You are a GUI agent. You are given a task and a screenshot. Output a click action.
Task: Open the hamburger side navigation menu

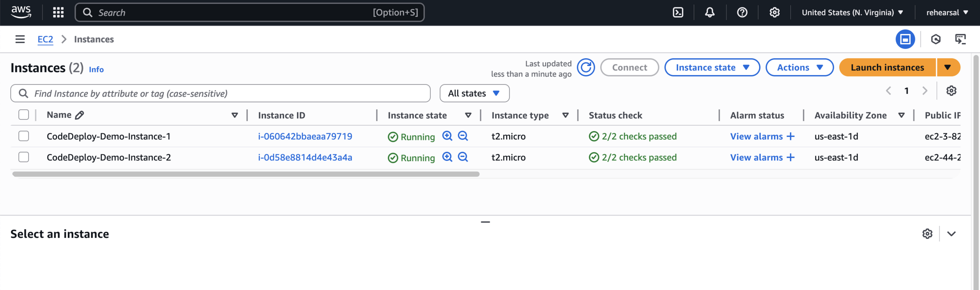20,39
